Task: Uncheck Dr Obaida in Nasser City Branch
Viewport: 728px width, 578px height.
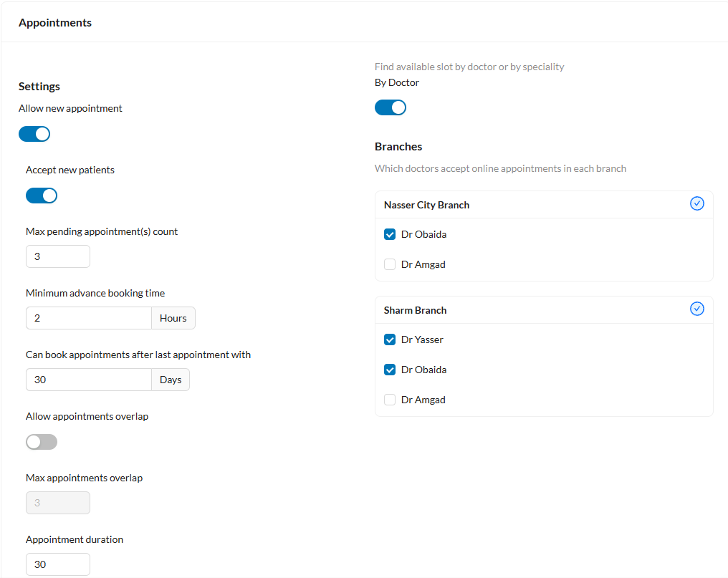Action: coord(390,234)
